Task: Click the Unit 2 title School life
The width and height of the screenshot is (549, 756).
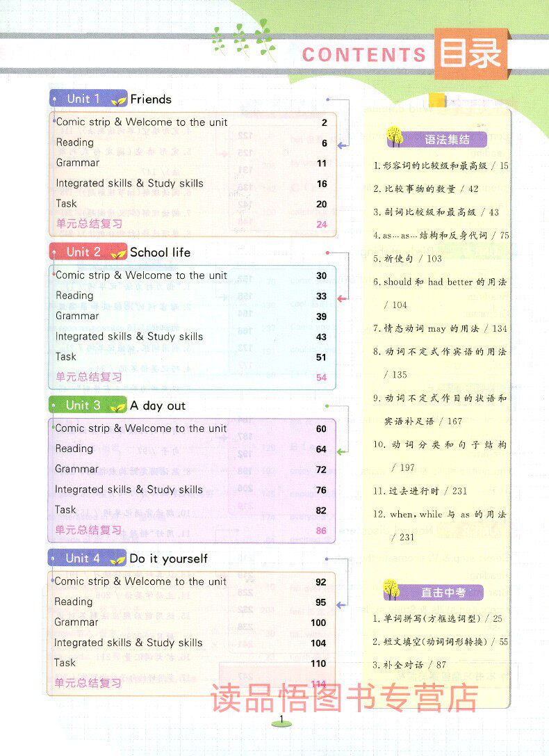Action: point(160,252)
